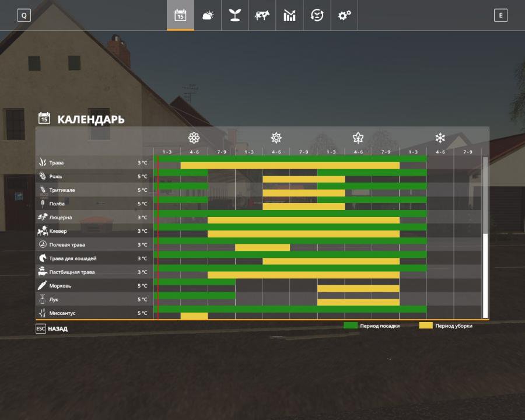Click the ESC НАЗАД back button

coord(51,328)
